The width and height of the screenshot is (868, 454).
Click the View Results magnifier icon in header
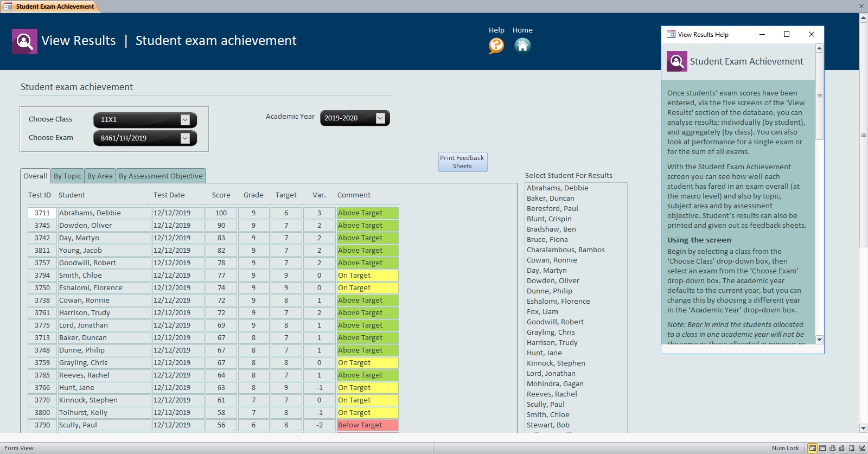tap(24, 41)
